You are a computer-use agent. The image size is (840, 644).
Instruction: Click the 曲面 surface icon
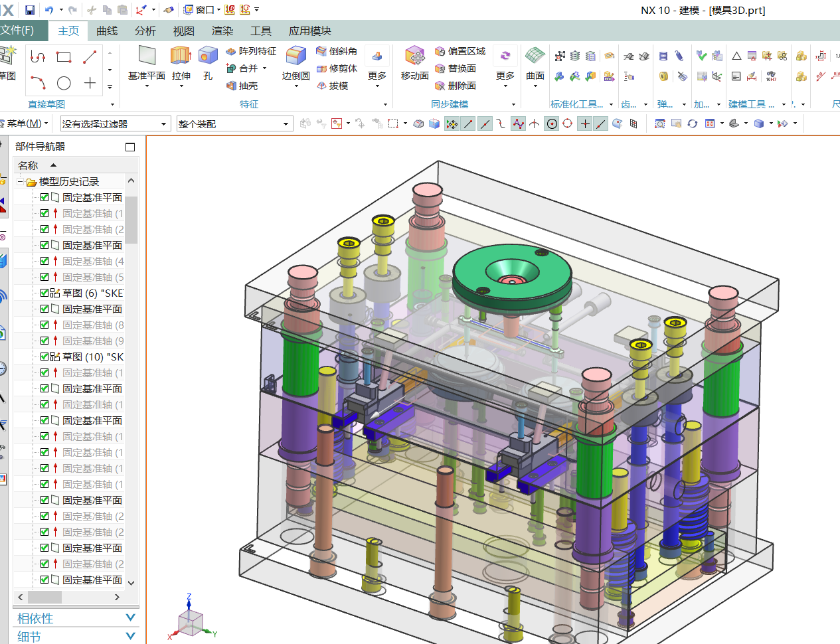coord(535,56)
